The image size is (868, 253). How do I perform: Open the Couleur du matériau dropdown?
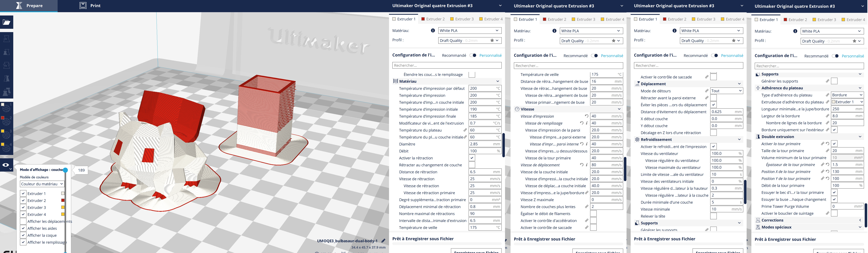[x=42, y=184]
